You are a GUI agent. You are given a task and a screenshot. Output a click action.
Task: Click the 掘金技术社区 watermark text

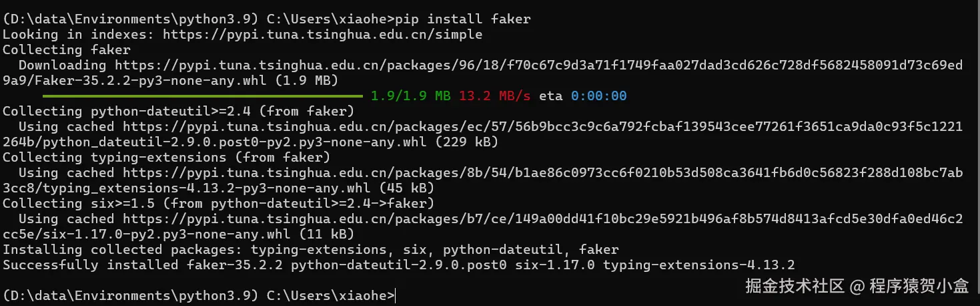point(795,286)
